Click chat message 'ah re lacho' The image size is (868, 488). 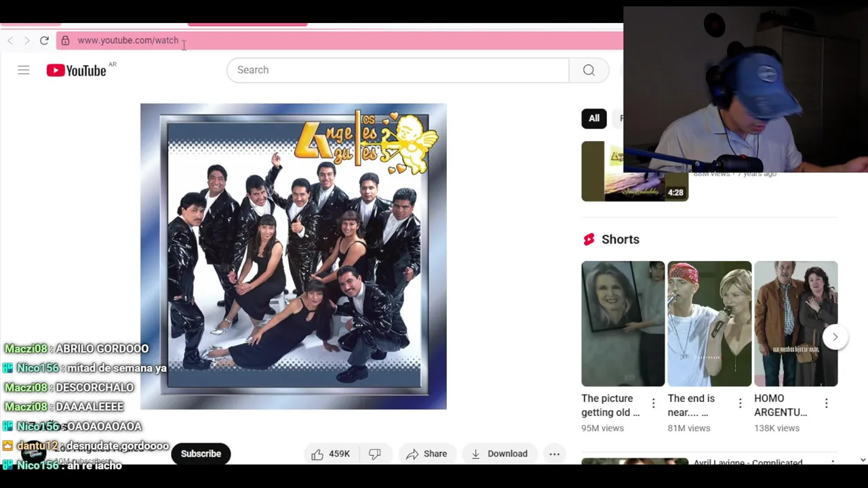[x=94, y=466]
